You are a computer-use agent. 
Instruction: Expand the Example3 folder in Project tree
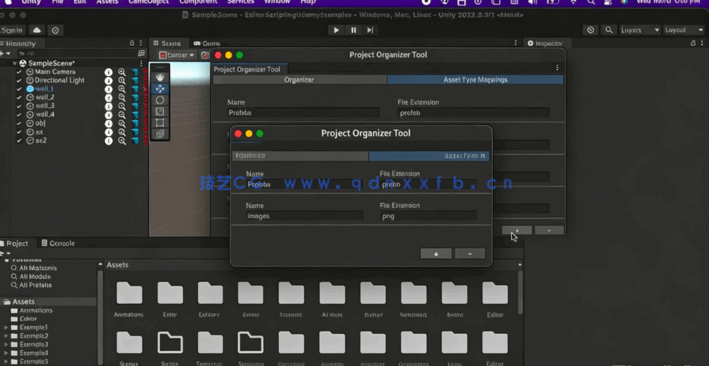pos(6,344)
